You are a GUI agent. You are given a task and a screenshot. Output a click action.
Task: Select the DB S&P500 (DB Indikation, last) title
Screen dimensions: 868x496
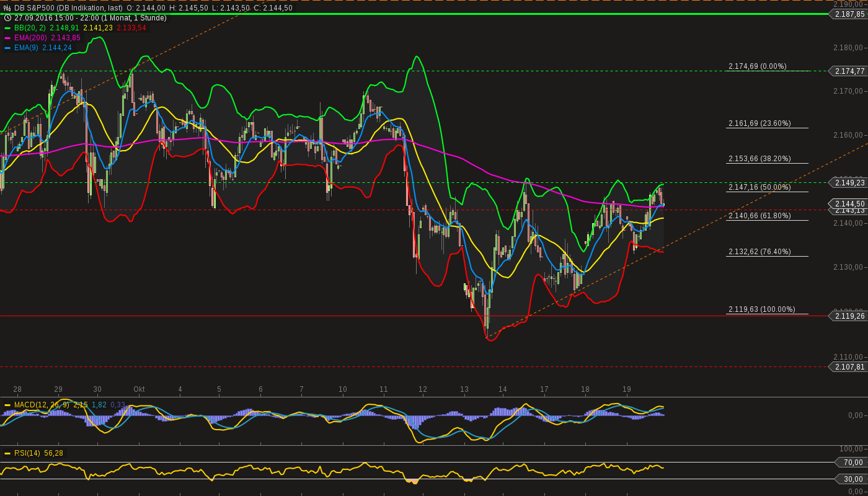coord(68,8)
